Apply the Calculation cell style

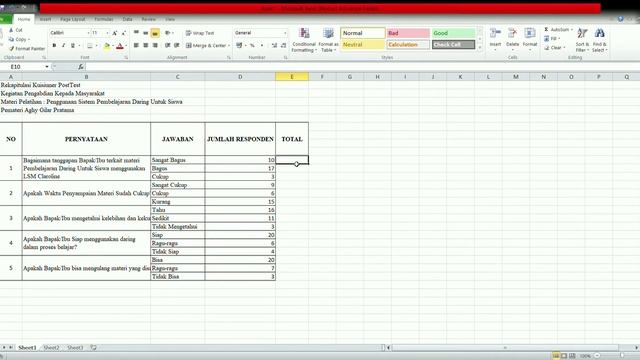pyautogui.click(x=408, y=44)
